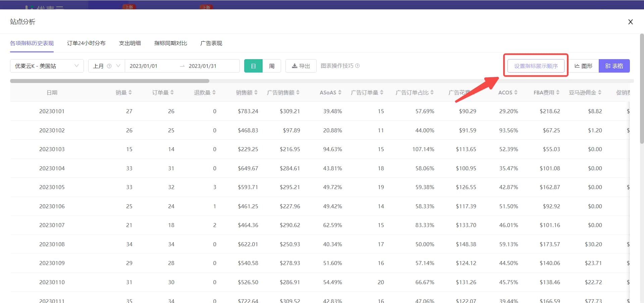Sort by FBA费用 column arrows
The height and width of the screenshot is (303, 644).
558,92
